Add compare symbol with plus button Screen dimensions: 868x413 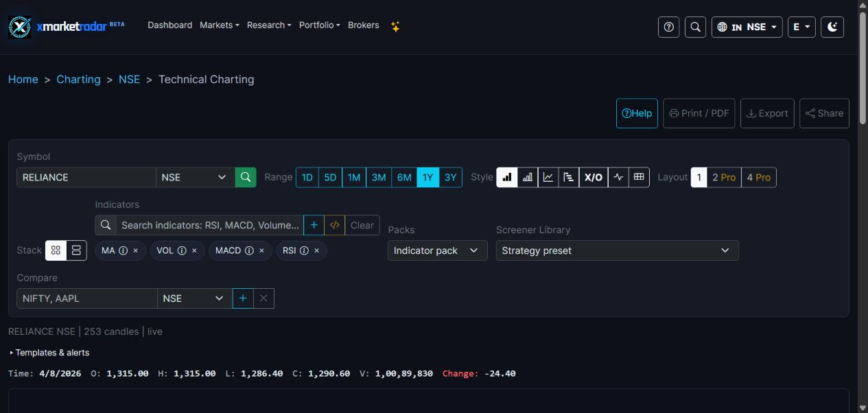[x=243, y=298]
